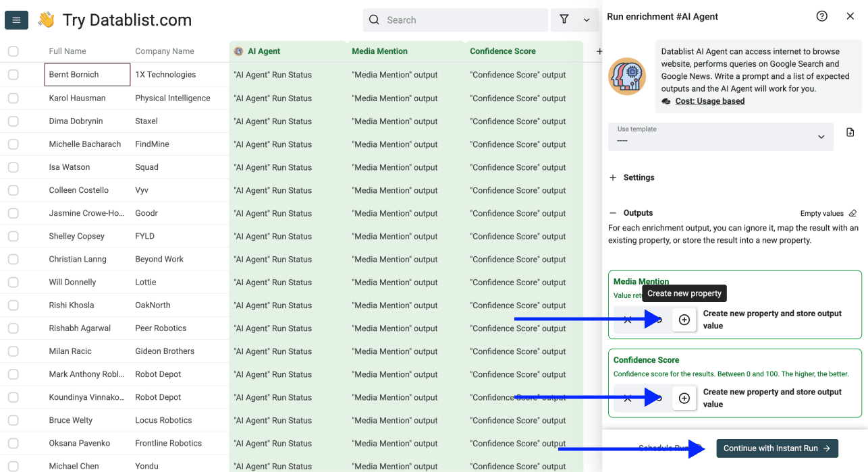The width and height of the screenshot is (868, 472).
Task: Check the row checkbox for Rishi Khosla
Action: pos(13,305)
